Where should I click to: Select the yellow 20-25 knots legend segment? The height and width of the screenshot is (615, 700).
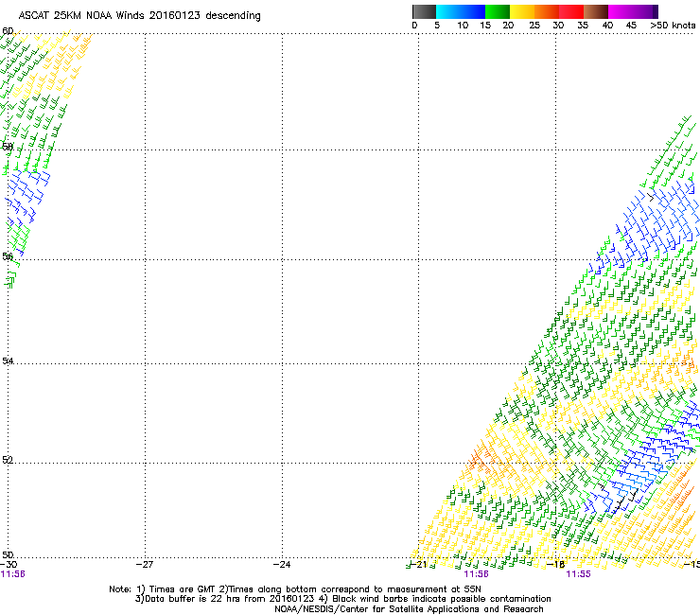pos(522,11)
